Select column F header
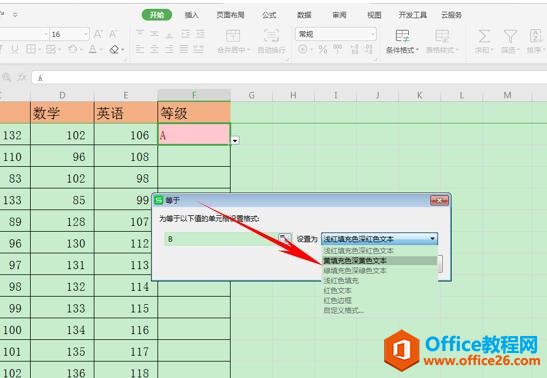547x378 pixels. tap(194, 95)
